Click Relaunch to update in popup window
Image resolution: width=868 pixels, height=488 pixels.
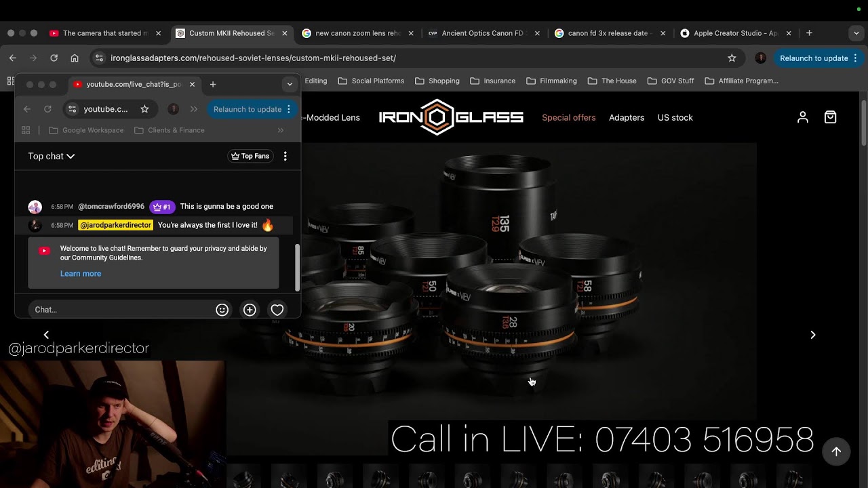(x=252, y=109)
